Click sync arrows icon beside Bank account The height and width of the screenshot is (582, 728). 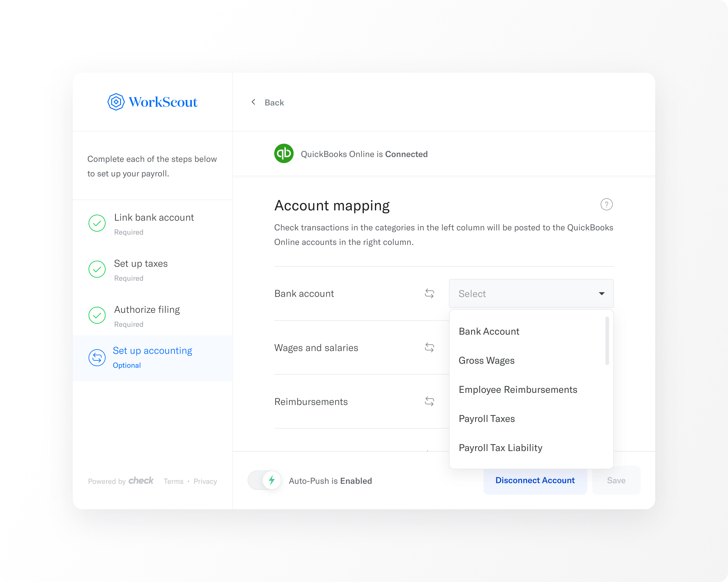429,293
